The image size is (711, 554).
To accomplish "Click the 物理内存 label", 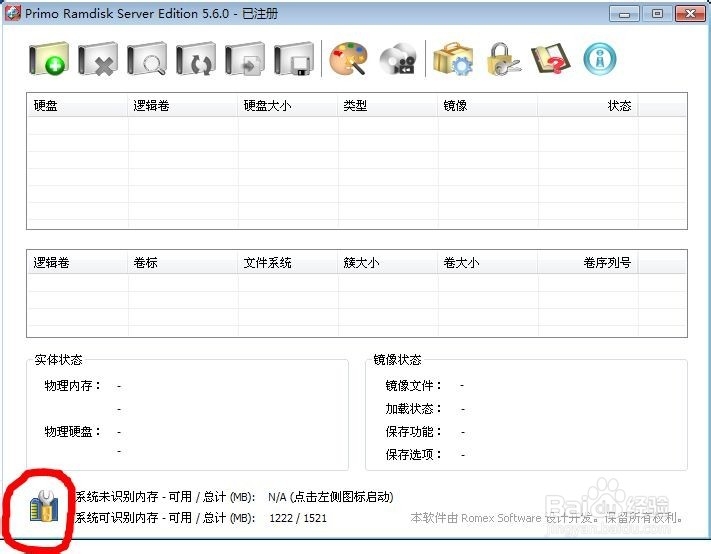I will (73, 386).
